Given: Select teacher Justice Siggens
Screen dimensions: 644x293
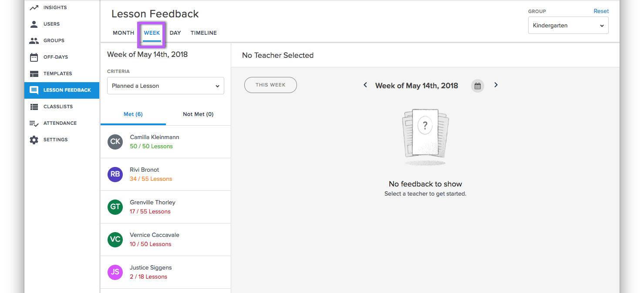Looking at the screenshot, I should pyautogui.click(x=165, y=272).
